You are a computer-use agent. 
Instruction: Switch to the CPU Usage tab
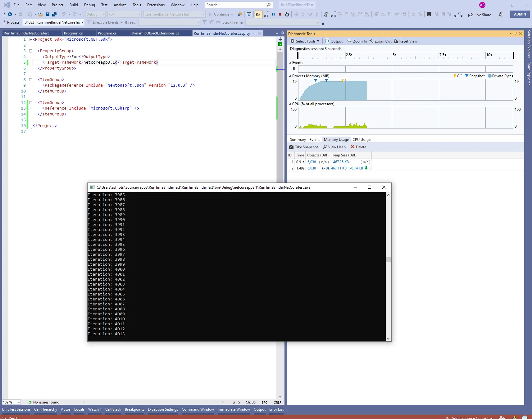coord(361,140)
